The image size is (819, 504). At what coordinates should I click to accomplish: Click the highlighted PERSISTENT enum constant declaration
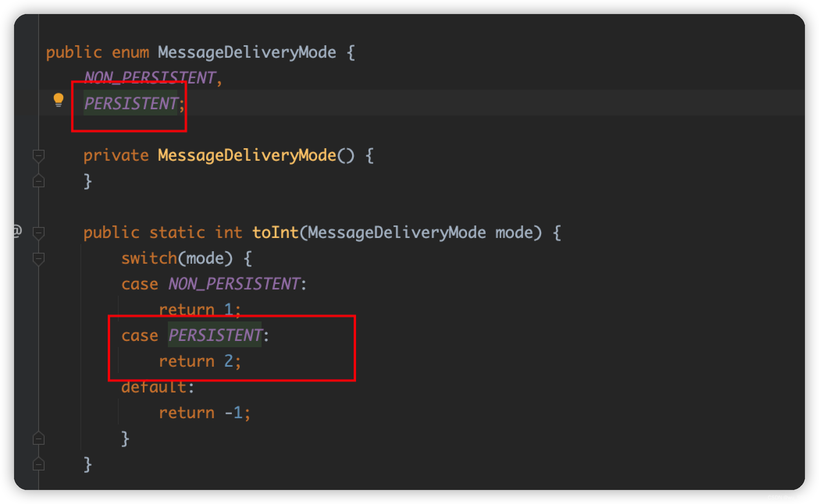pyautogui.click(x=131, y=103)
